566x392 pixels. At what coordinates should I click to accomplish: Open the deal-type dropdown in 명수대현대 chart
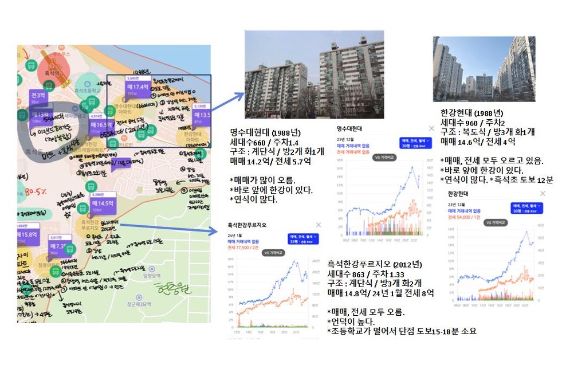pos(415,143)
